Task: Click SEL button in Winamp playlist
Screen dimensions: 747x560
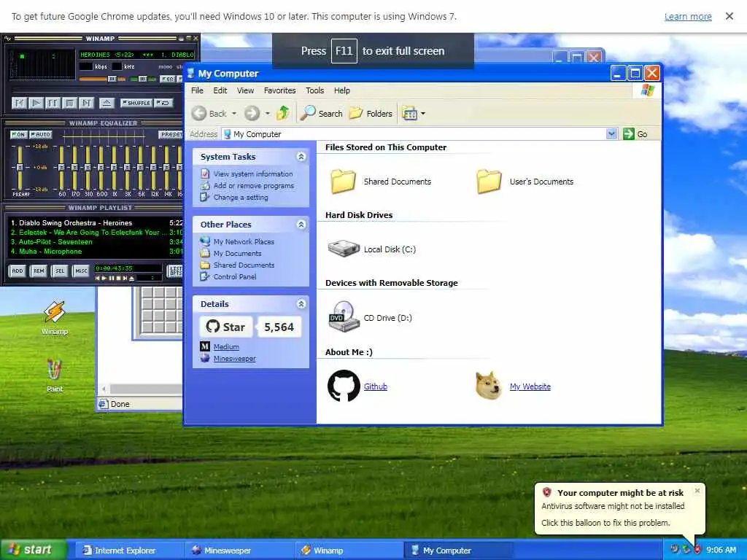Action: tap(60, 271)
